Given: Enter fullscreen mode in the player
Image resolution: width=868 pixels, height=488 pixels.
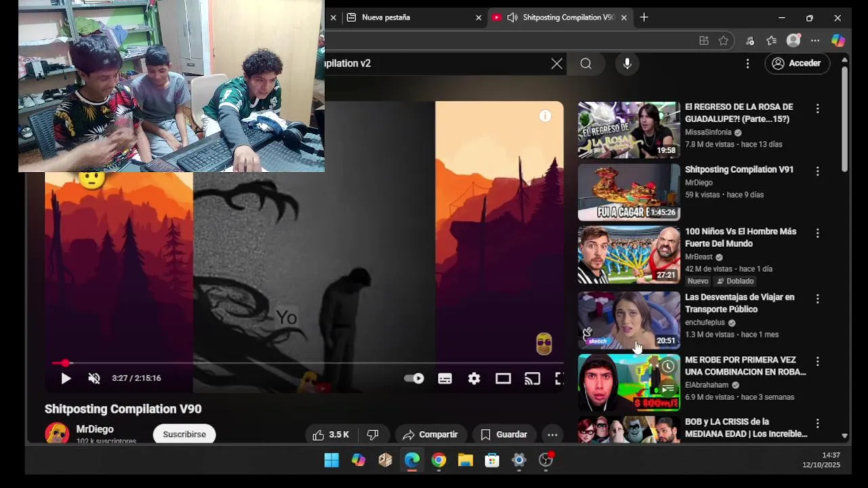Looking at the screenshot, I should tap(559, 379).
